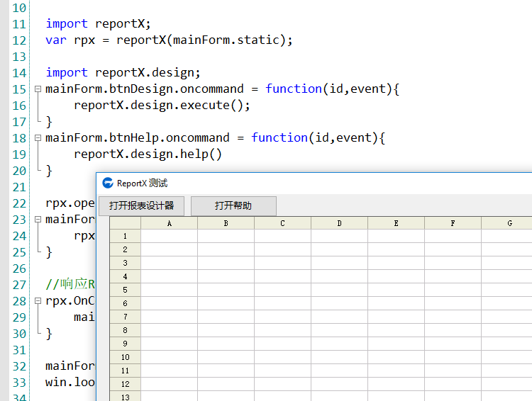The width and height of the screenshot is (532, 401).
Task: Select column A header in the spreadsheet
Action: [169, 223]
